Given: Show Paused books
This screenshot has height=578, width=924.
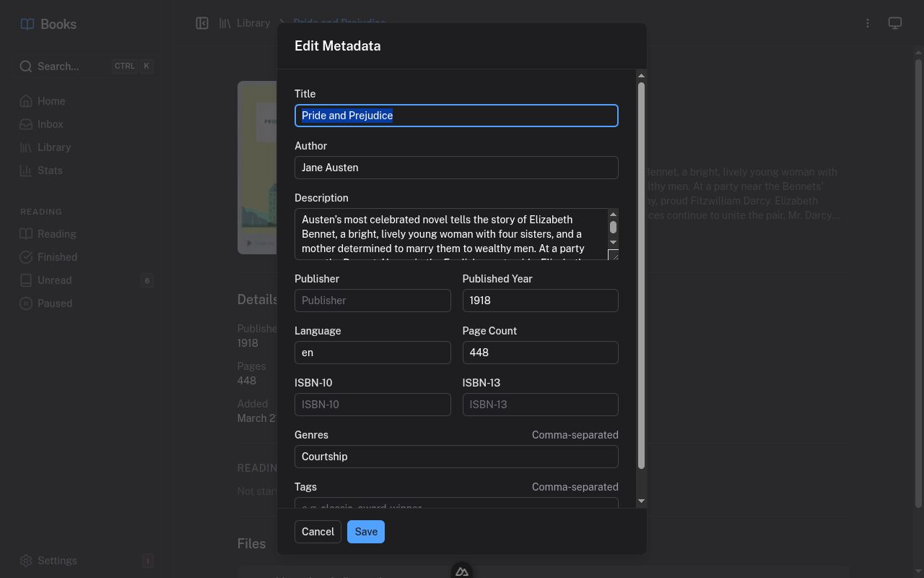Looking at the screenshot, I should click(x=53, y=303).
